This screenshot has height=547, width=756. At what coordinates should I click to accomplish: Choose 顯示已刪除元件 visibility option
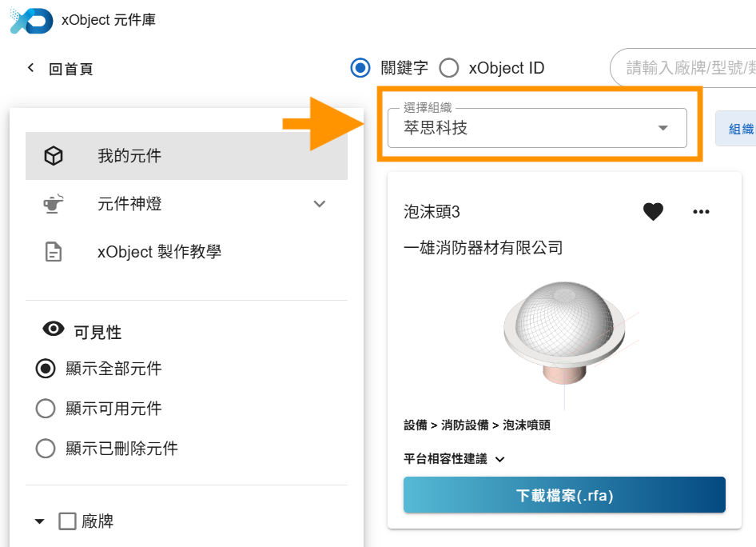pyautogui.click(x=46, y=449)
